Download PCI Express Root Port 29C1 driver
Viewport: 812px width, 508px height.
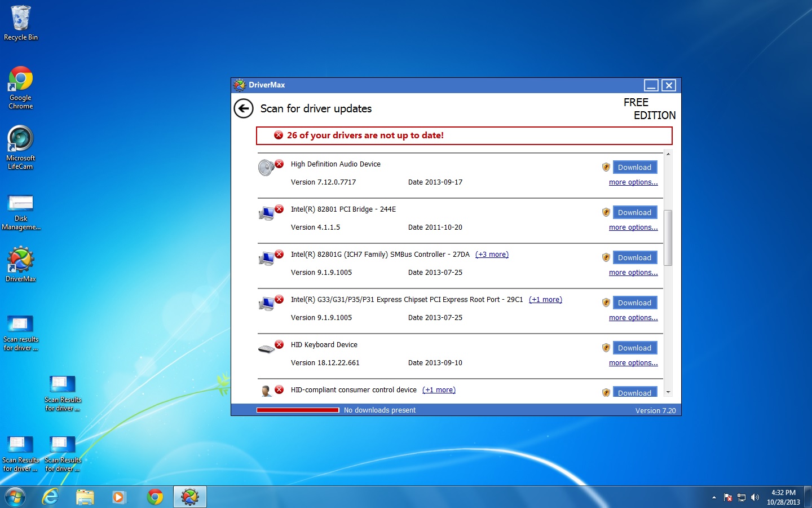click(x=635, y=303)
